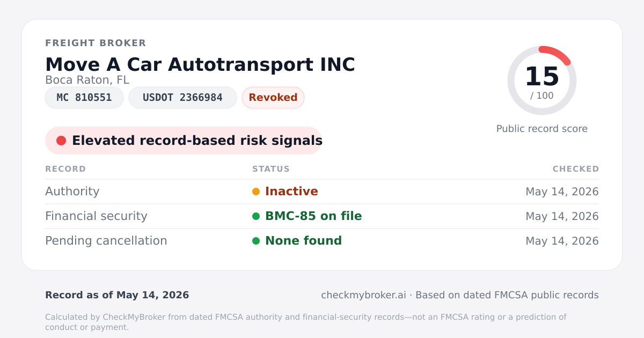
Task: Click the red dot beside Elevated risk signals
Action: [x=61, y=141]
